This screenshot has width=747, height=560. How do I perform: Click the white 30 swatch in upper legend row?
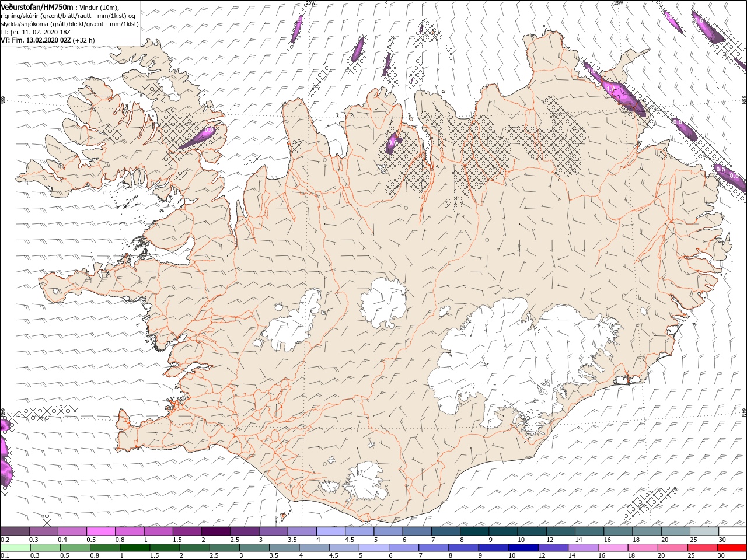(732, 531)
